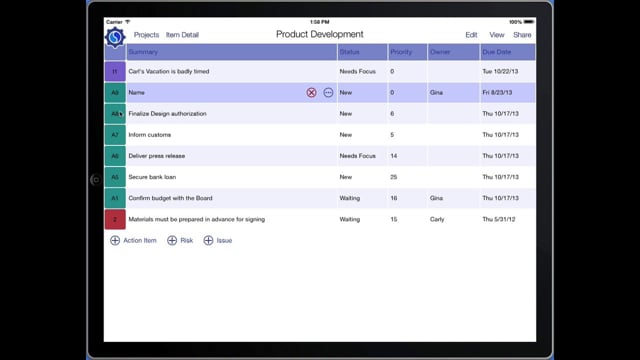The width and height of the screenshot is (640, 360).
Task: Click the Product Development title
Action: [320, 34]
